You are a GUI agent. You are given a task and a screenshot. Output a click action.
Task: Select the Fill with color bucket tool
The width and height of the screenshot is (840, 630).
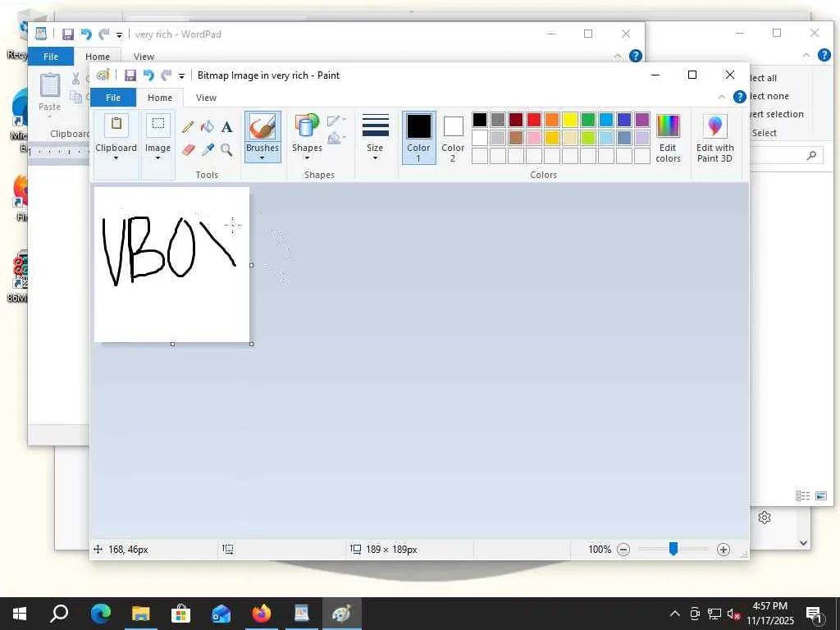pos(208,127)
